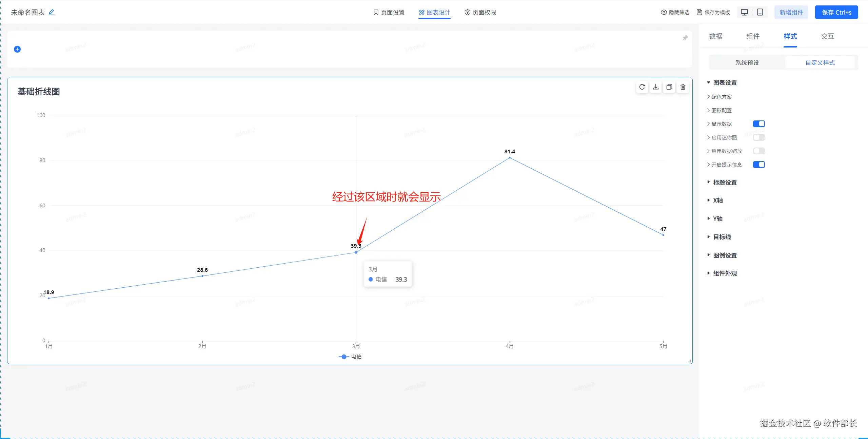Expand the X轴 settings section
Screen dimensions: 868x439
point(717,201)
